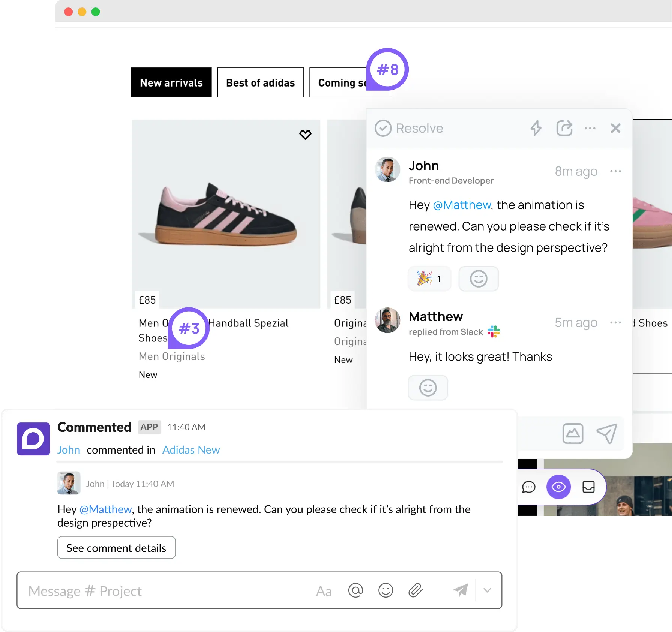672x632 pixels.
Task: Click Matthew's avatar in comment panel
Action: coord(387,320)
